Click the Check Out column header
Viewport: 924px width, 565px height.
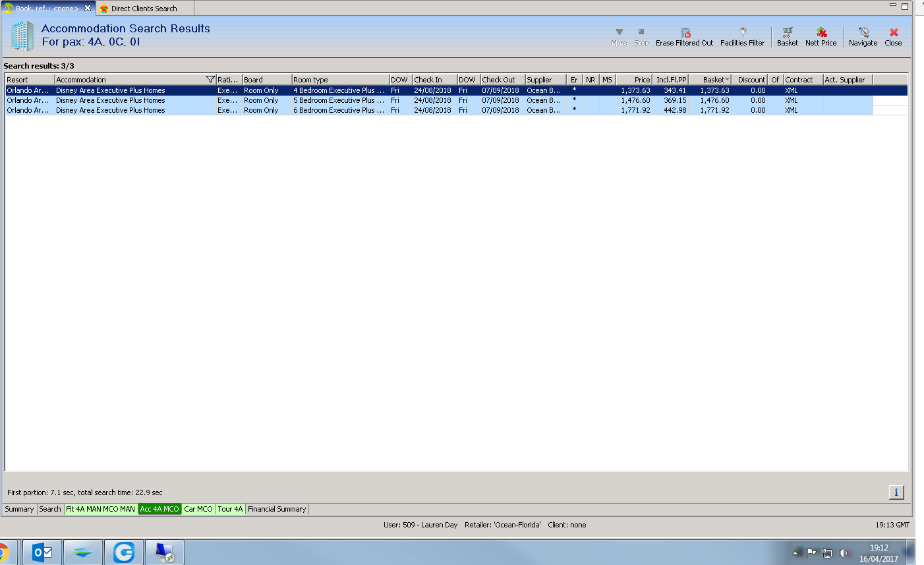pos(503,80)
